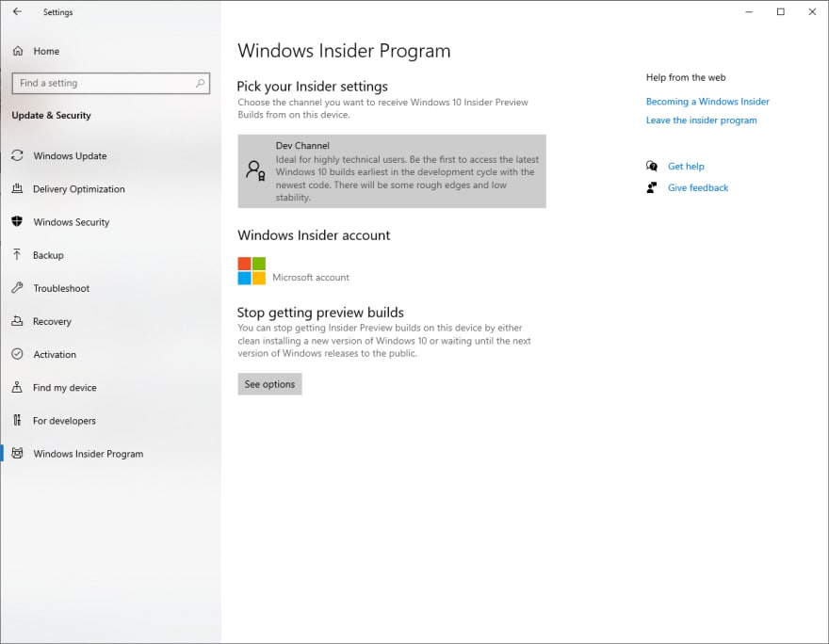This screenshot has height=644, width=829.
Task: Select the Dev Channel card
Action: tap(392, 171)
